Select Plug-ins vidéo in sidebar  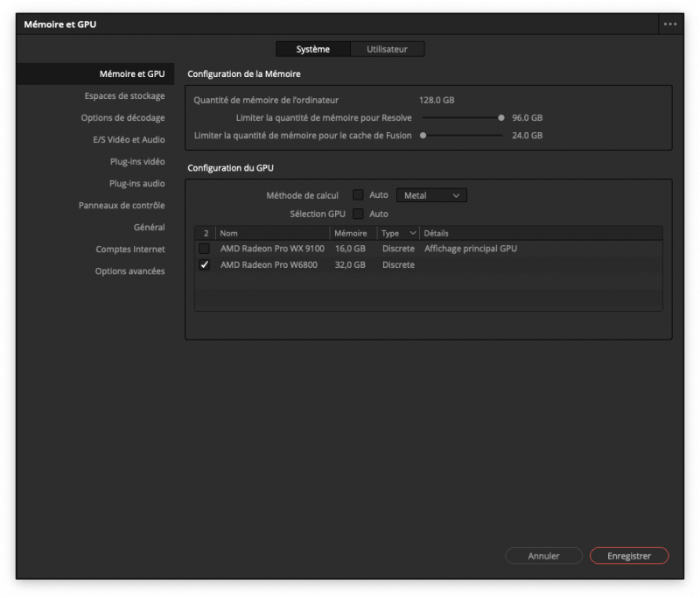(136, 162)
